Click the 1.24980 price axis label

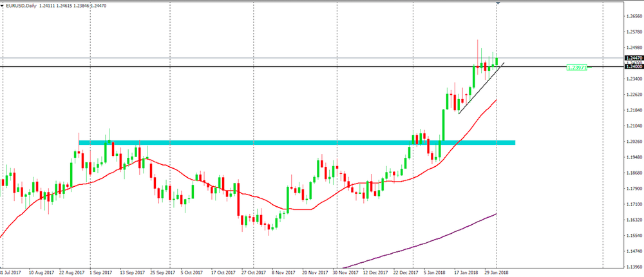click(634, 48)
